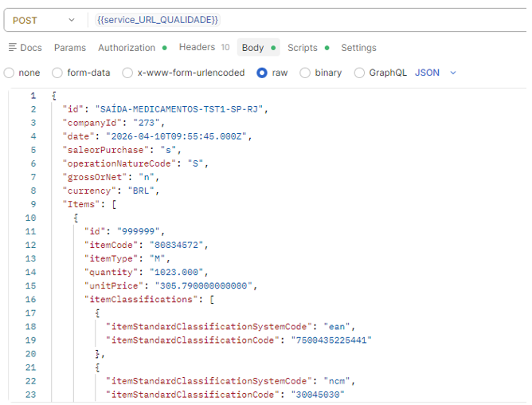Click line number 10 in gutter
Screen dimensions: 532x405
pos(30,218)
